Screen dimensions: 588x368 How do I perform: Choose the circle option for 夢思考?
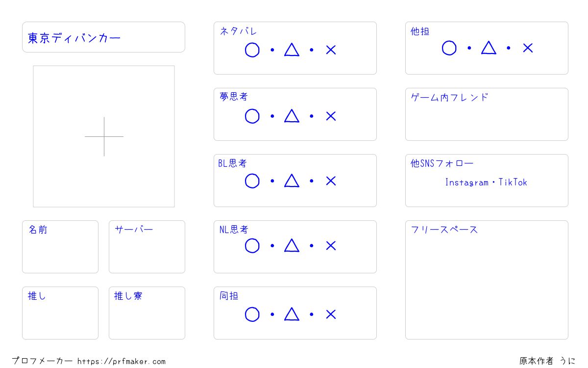(252, 116)
